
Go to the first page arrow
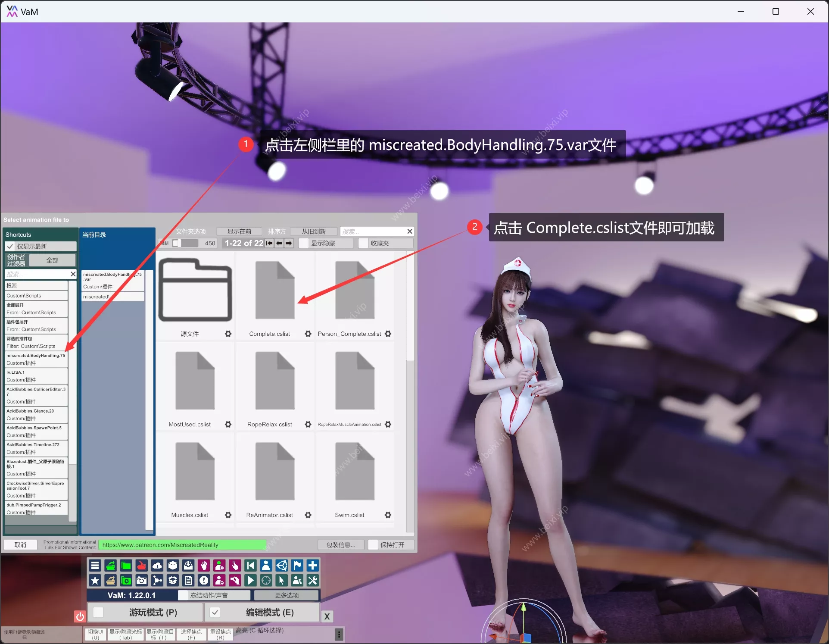pos(269,243)
